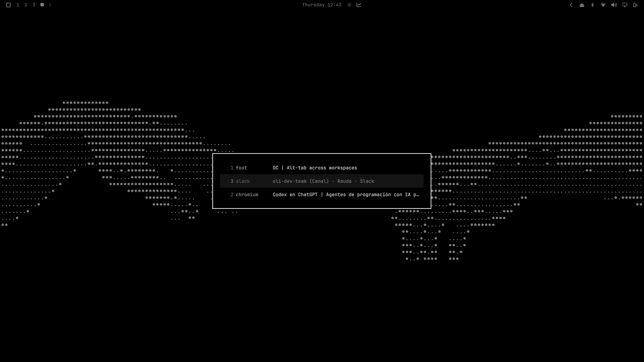The width and height of the screenshot is (644, 362).
Task: Switch to workspace 2 in the top bar
Action: point(26,5)
